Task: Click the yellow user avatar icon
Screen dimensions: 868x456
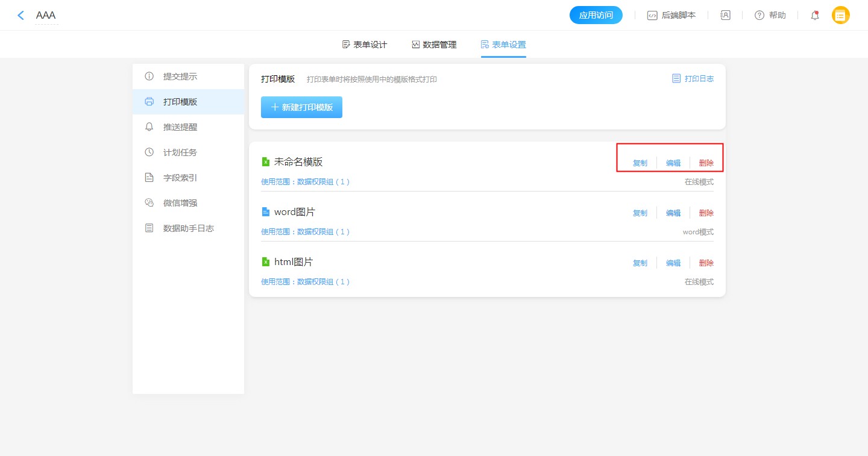Action: coord(840,16)
